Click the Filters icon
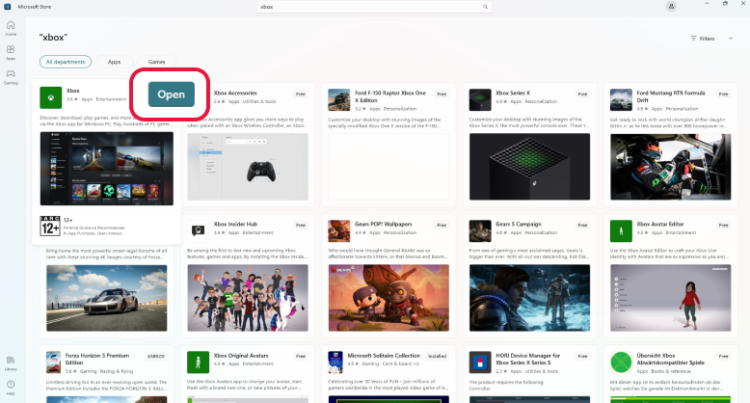The image size is (750, 403). coord(693,38)
